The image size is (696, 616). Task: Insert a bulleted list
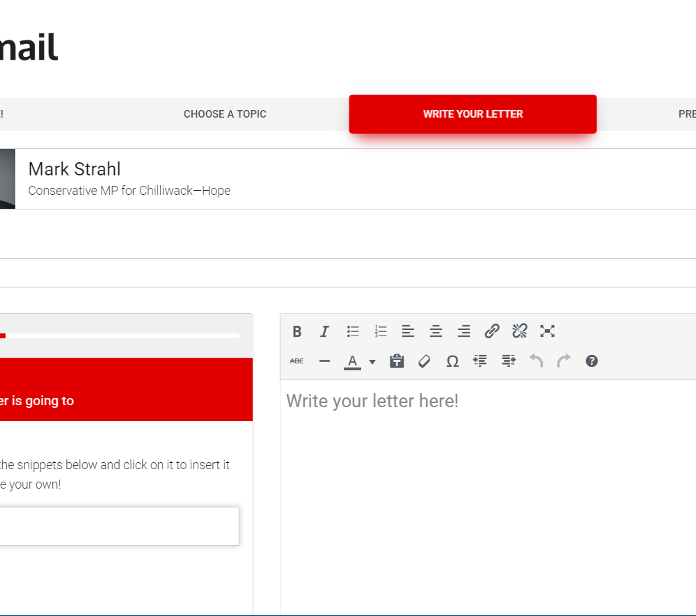[353, 331]
